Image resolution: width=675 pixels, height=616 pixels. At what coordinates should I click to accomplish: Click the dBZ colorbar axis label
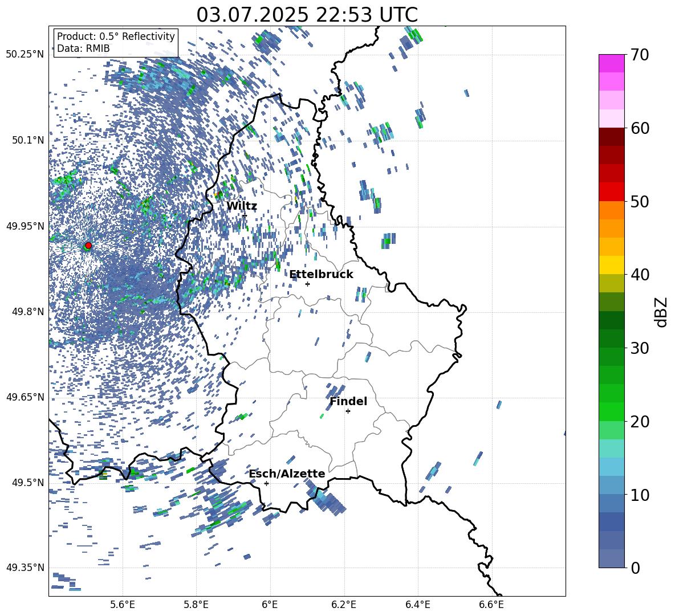pyautogui.click(x=660, y=312)
